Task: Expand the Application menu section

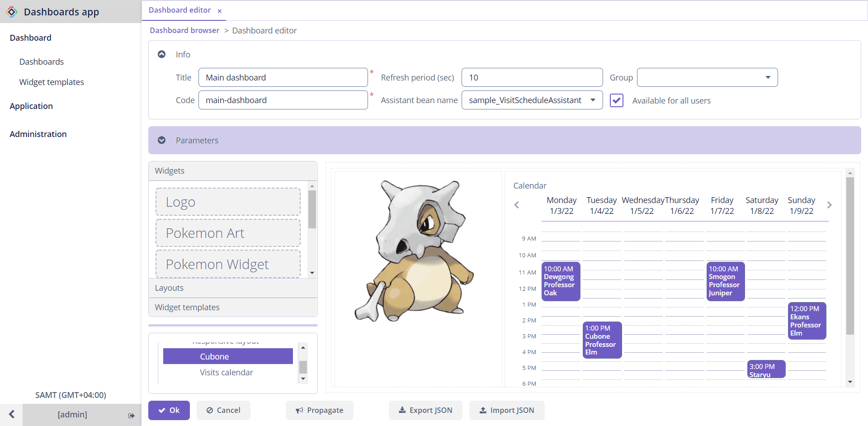Action: (x=31, y=106)
